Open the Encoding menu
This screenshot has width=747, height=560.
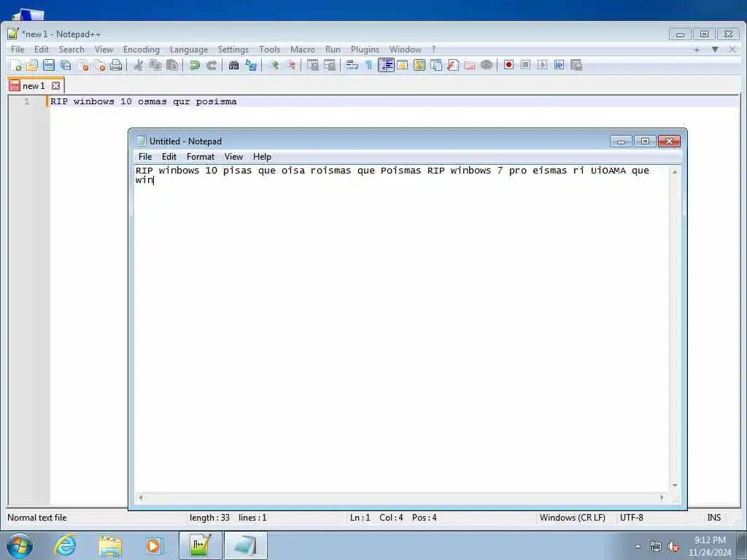pos(142,50)
